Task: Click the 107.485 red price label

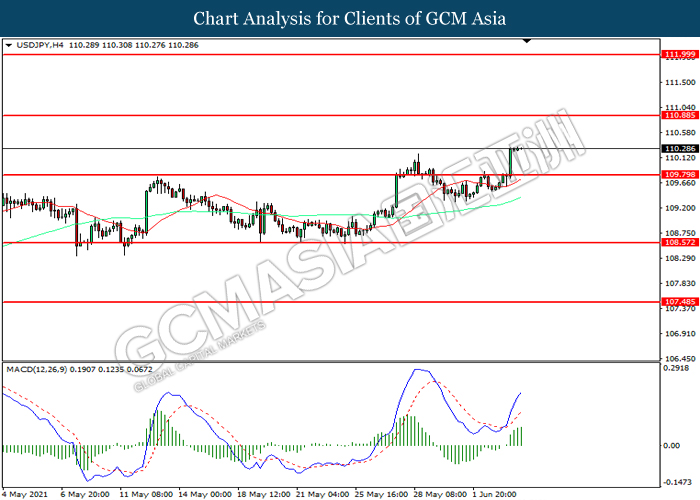Action: [679, 302]
